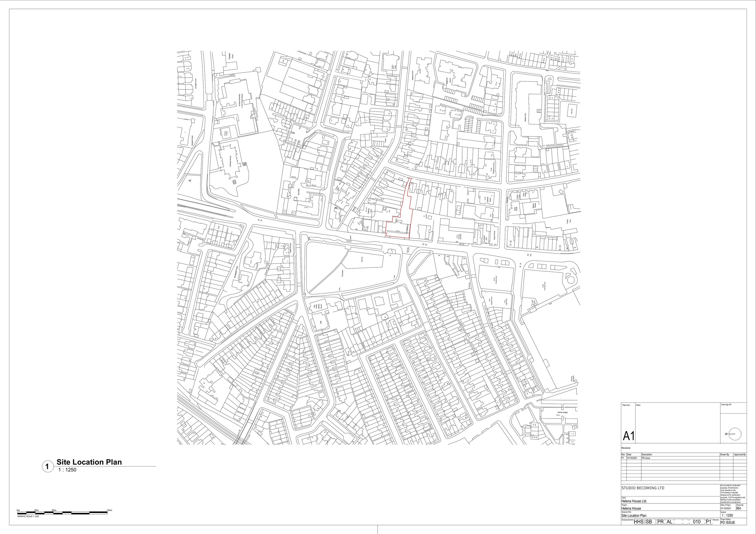756x534 pixels.
Task: Click the HHS drawing number code box
Action: point(639,522)
